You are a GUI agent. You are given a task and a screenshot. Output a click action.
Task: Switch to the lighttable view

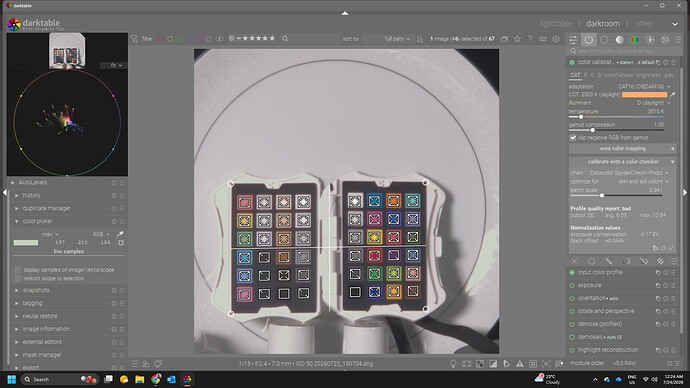[x=556, y=24]
